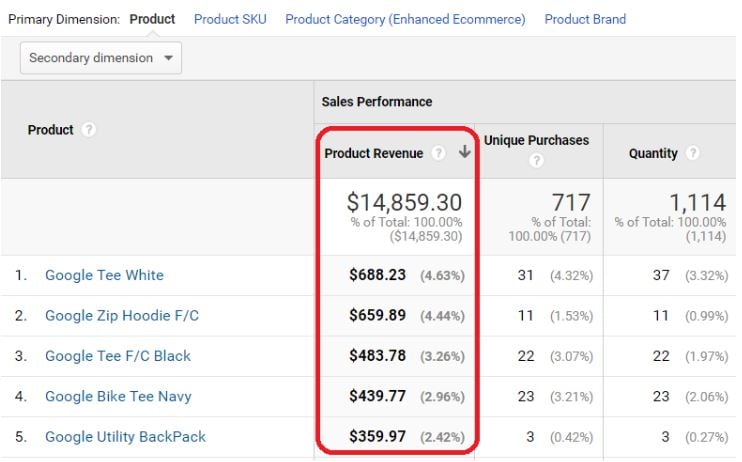
Task: Click the (1.53%) unique purchases percentage
Action: 571,316
